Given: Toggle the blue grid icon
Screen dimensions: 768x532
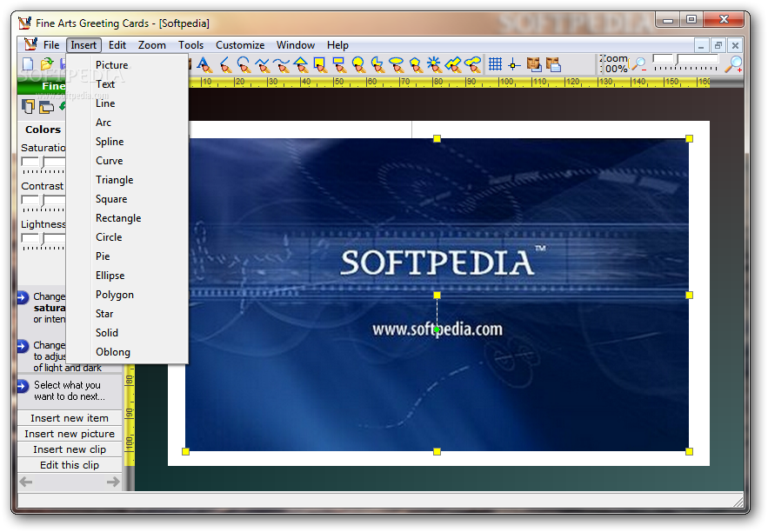Looking at the screenshot, I should [495, 64].
